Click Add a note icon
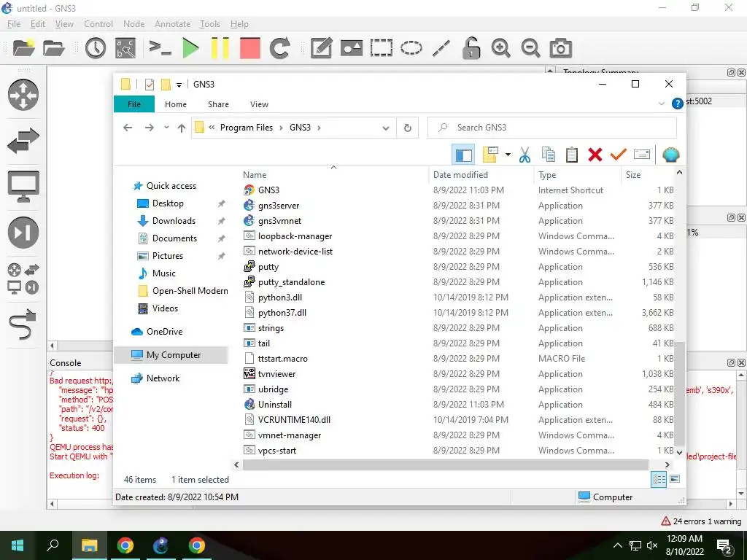747x560 pixels. click(x=321, y=48)
